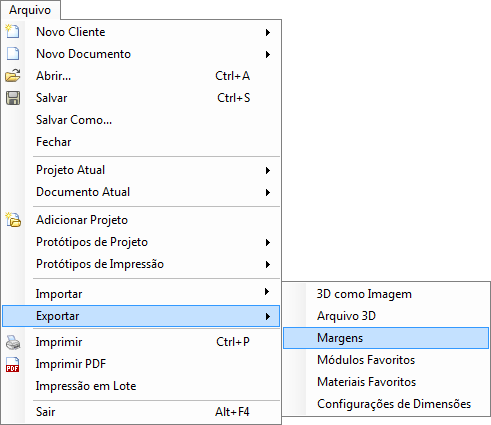Open the Arquivo menu
The width and height of the screenshot is (491, 425).
point(30,10)
